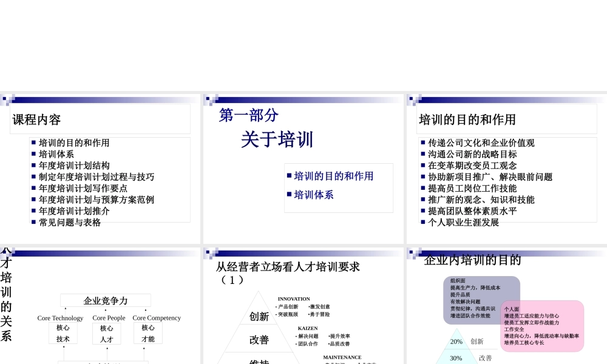
Task: Click 改善 in the triangle on the 从经营者立场 slide
Action: (259, 340)
